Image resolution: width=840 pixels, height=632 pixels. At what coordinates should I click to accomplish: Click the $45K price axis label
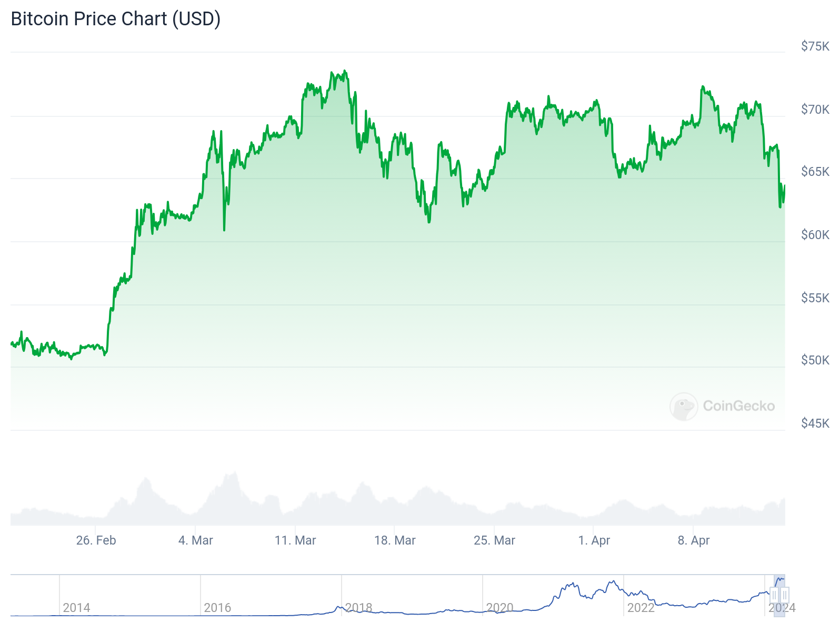pyautogui.click(x=815, y=423)
